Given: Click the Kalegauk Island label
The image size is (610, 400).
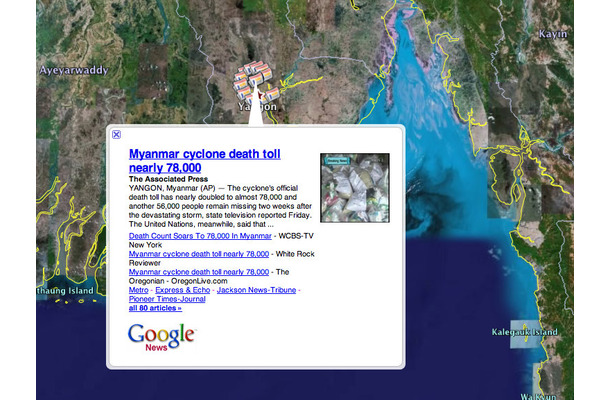Looking at the screenshot, I should tap(524, 332).
